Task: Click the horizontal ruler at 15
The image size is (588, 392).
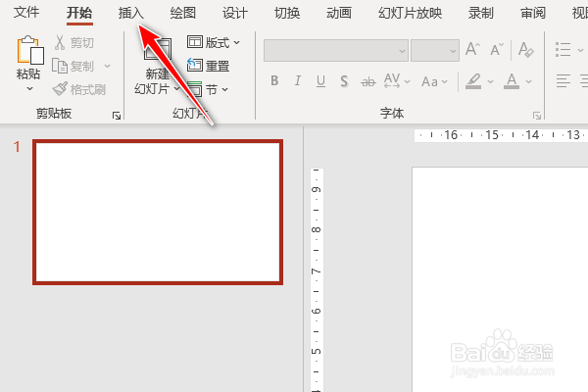Action: [492, 135]
